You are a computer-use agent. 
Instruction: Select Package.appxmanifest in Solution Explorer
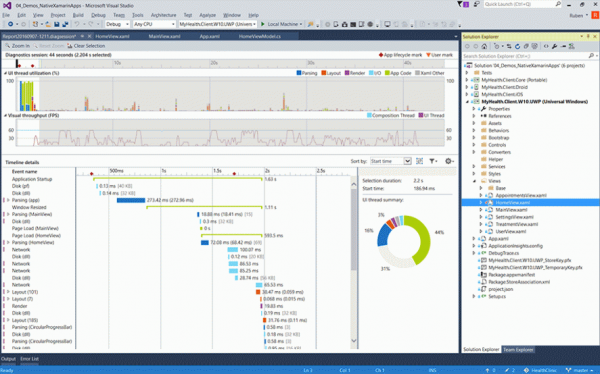(512, 275)
